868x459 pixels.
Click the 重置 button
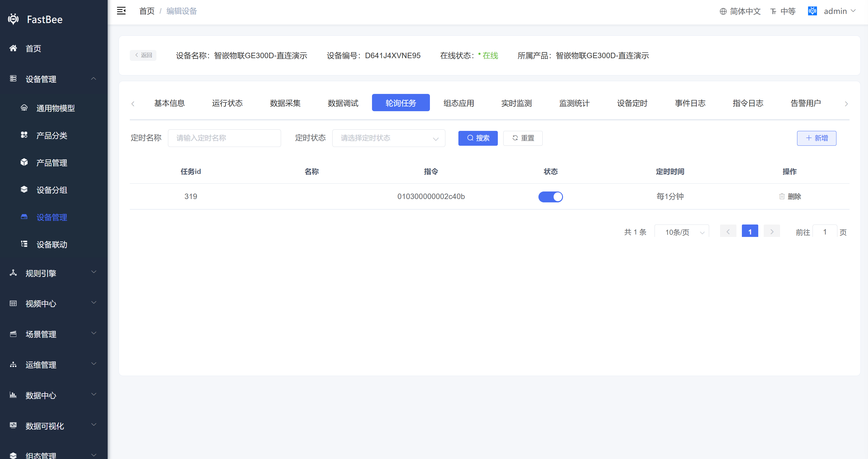tap(523, 138)
